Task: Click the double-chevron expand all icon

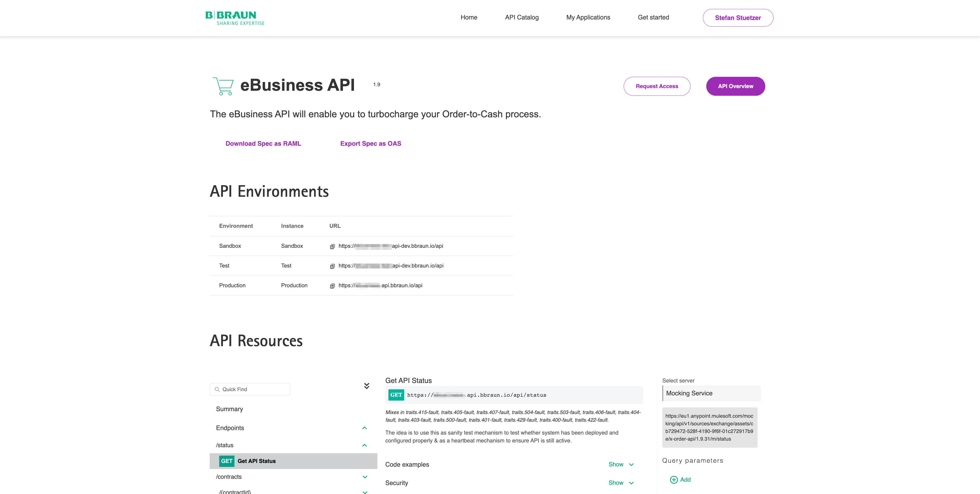Action: 366,386
